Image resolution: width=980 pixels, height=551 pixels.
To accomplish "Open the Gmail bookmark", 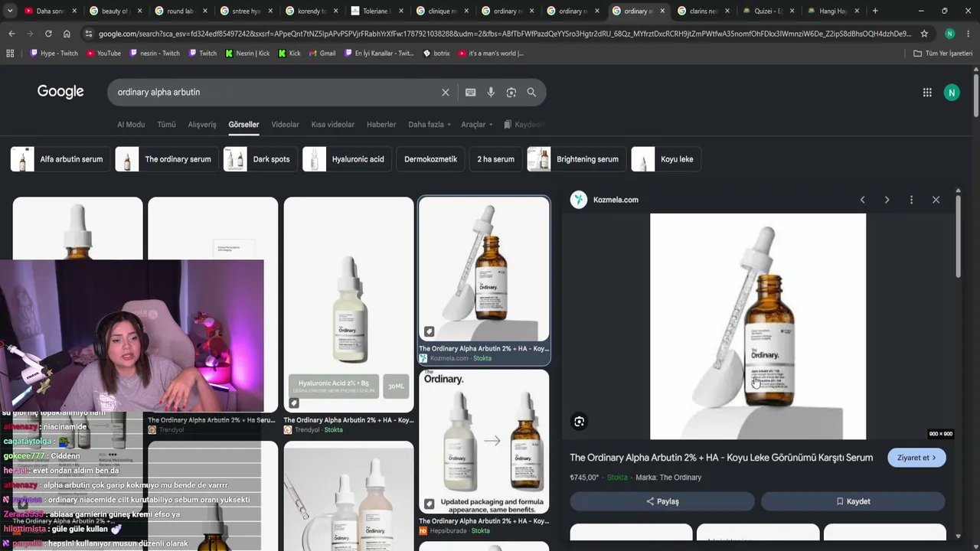I will [x=322, y=54].
